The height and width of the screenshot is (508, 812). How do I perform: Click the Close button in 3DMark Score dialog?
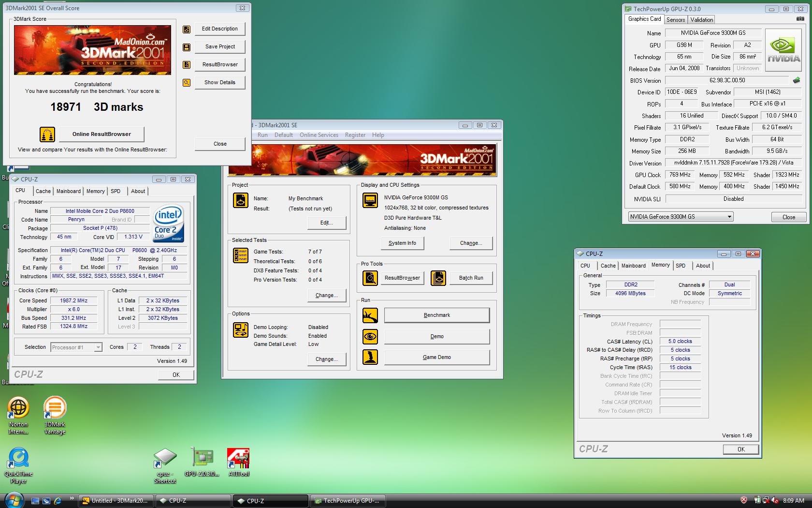220,144
